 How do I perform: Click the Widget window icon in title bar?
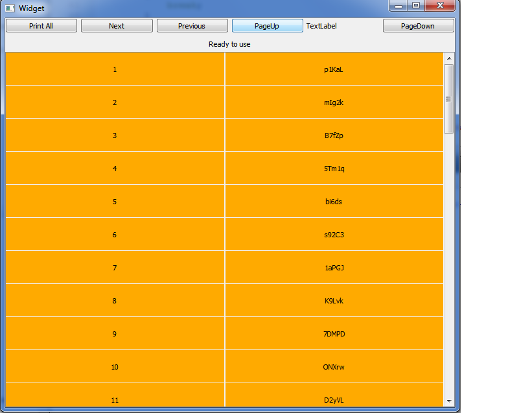click(x=10, y=8)
